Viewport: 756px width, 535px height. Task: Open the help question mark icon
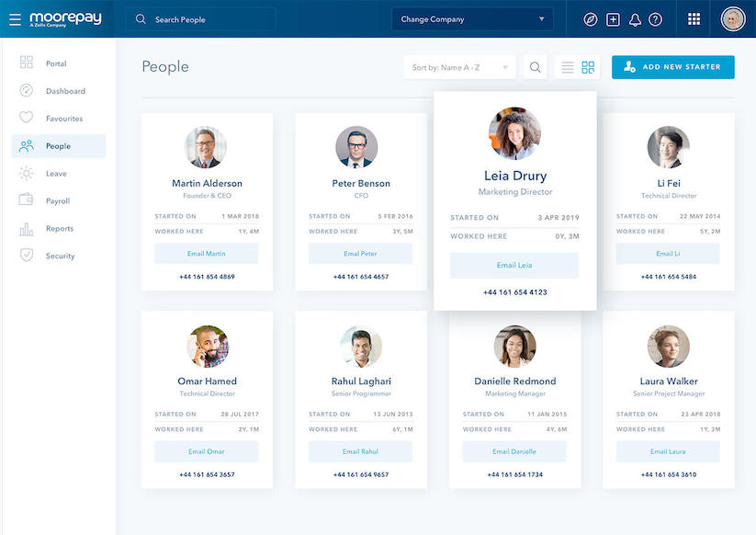click(655, 19)
